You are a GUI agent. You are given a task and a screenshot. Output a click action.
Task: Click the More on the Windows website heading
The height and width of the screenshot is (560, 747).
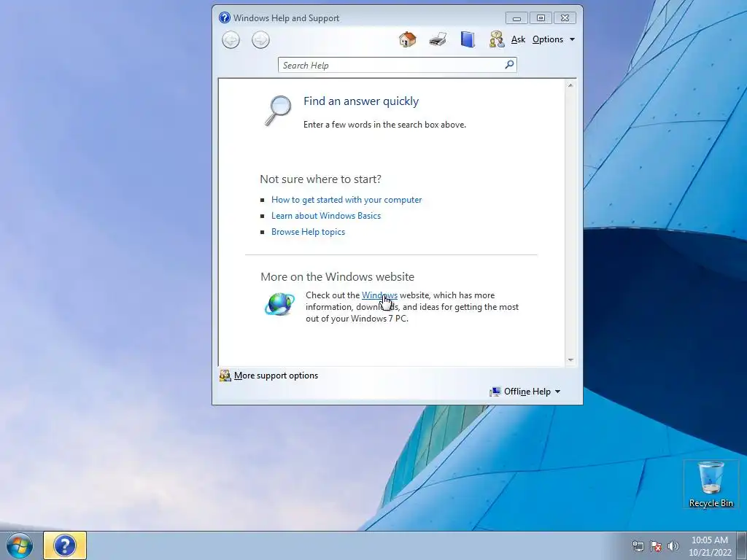click(x=337, y=276)
